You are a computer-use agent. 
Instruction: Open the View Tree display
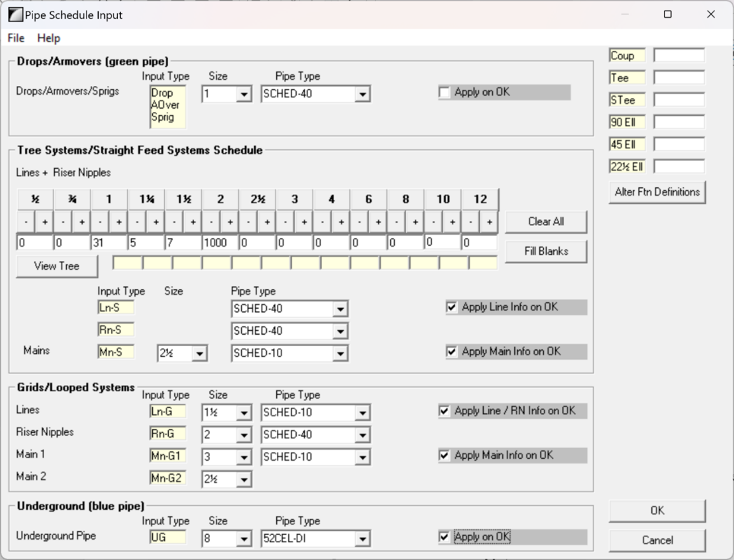(x=56, y=266)
